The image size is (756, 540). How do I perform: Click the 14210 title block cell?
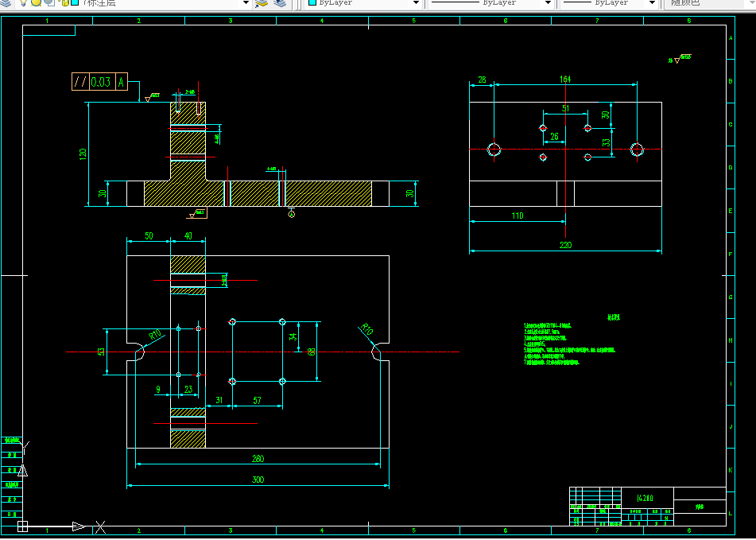[x=647, y=498]
